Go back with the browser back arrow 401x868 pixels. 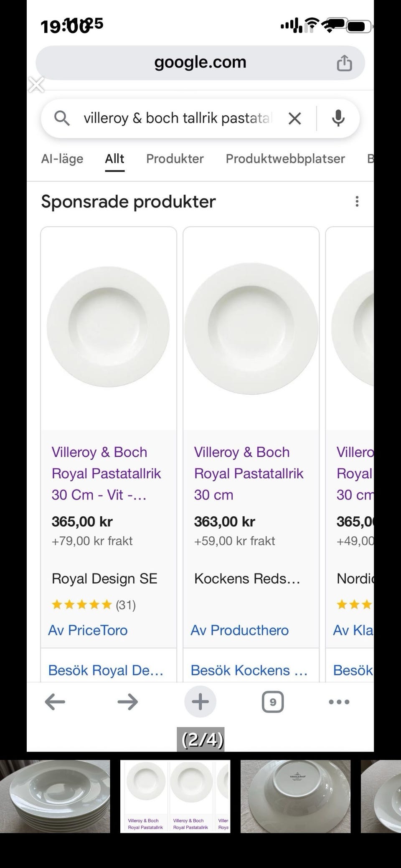55,702
